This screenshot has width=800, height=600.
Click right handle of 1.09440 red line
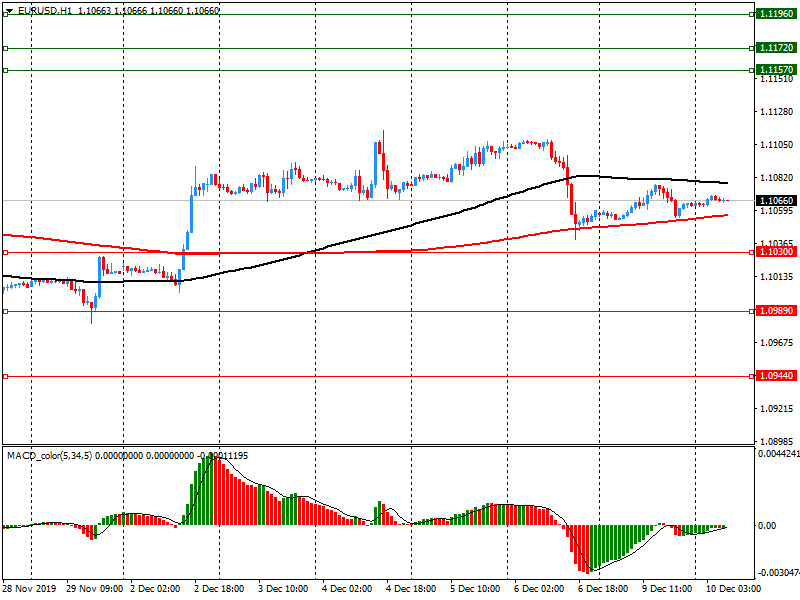pyautogui.click(x=752, y=377)
